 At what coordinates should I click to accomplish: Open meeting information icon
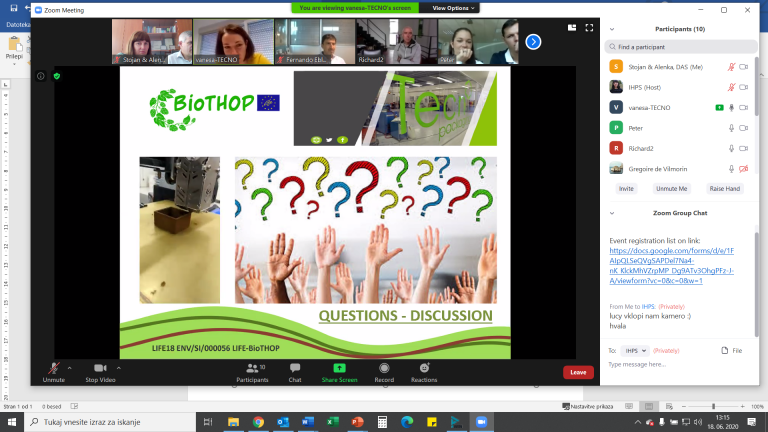(x=41, y=76)
